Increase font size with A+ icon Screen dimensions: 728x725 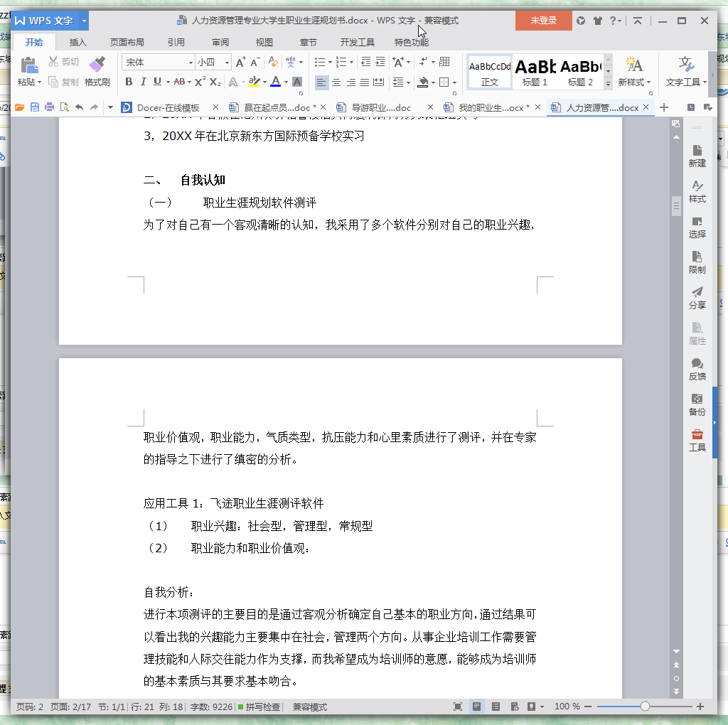click(x=240, y=63)
